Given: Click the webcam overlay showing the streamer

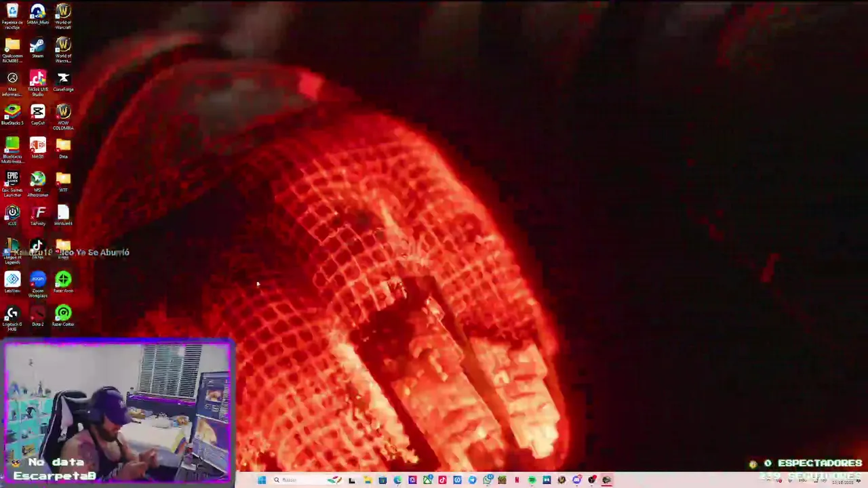Looking at the screenshot, I should point(118,412).
